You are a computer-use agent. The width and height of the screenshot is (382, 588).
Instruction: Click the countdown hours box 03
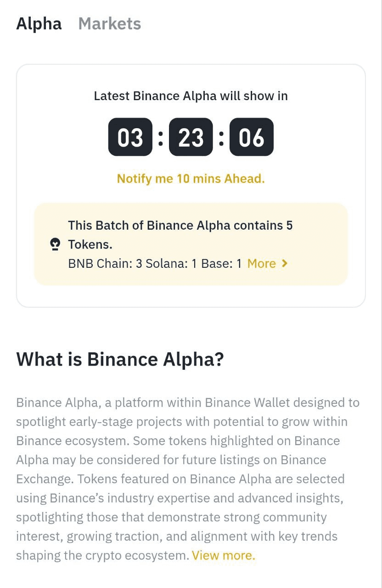(130, 137)
